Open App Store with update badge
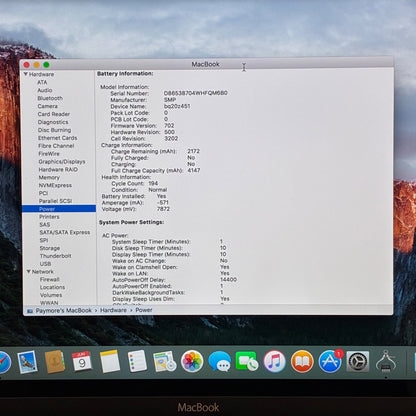The height and width of the screenshot is (416, 416). click(330, 361)
